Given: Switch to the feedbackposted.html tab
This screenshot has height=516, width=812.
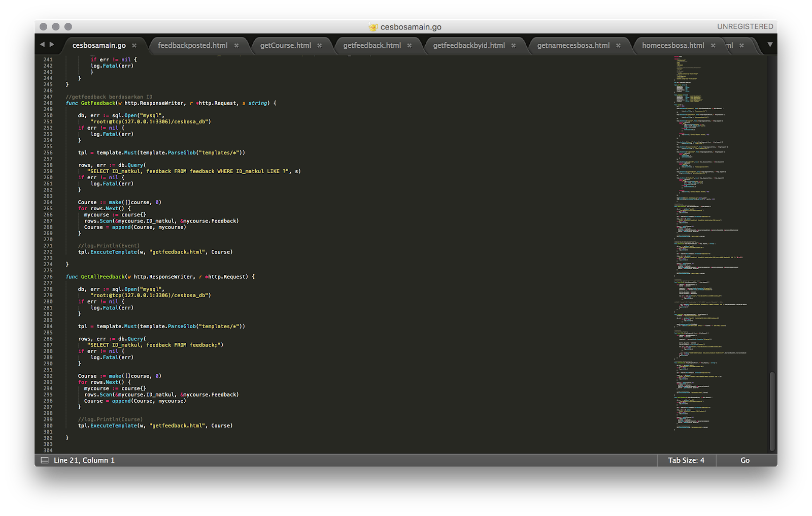Looking at the screenshot, I should tap(193, 45).
